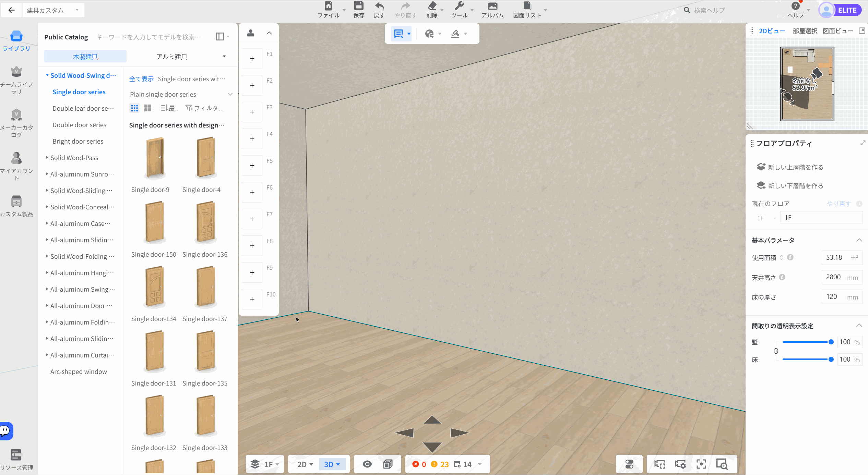
Task: Add camera view to F1 slot
Action: click(252, 59)
